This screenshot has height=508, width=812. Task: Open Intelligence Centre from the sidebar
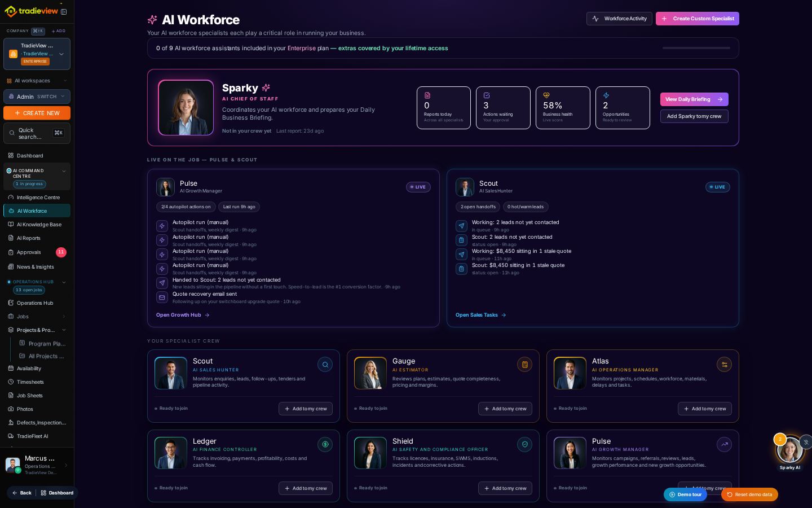(x=37, y=198)
